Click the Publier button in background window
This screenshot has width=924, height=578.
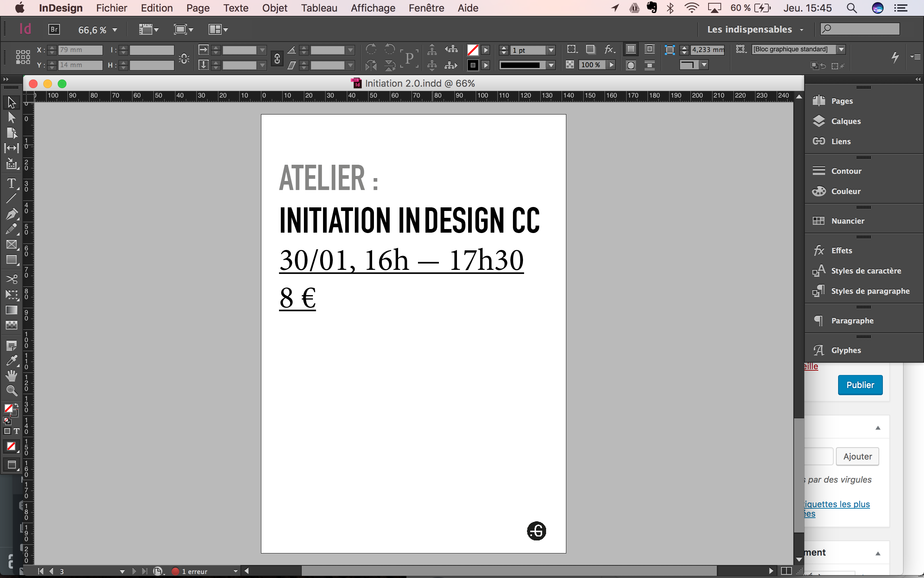(860, 385)
